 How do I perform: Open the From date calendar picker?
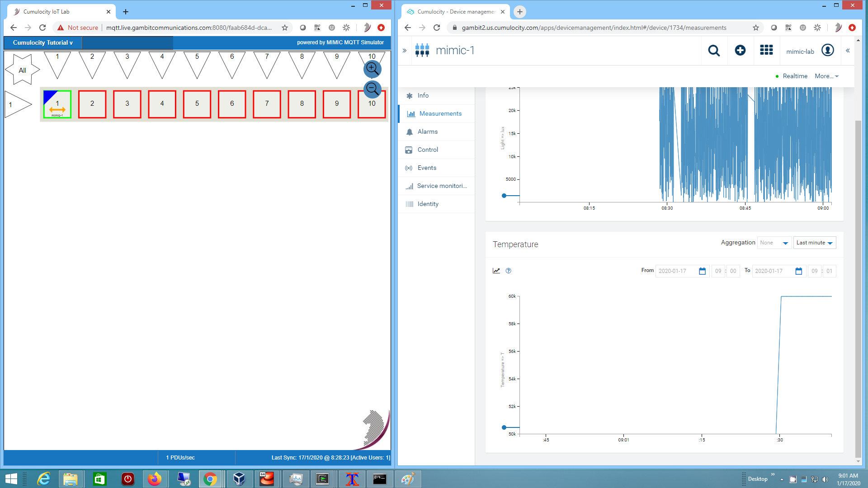702,271
